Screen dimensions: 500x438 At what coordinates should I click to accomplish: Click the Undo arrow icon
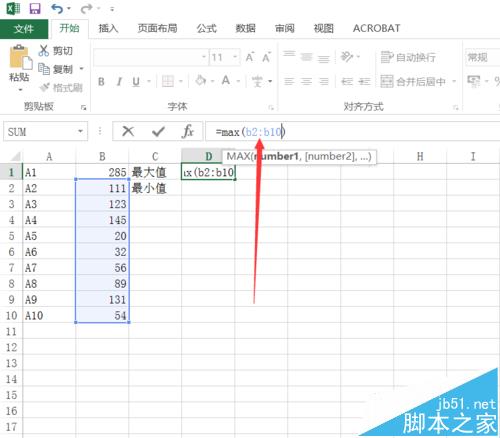pyautogui.click(x=57, y=9)
